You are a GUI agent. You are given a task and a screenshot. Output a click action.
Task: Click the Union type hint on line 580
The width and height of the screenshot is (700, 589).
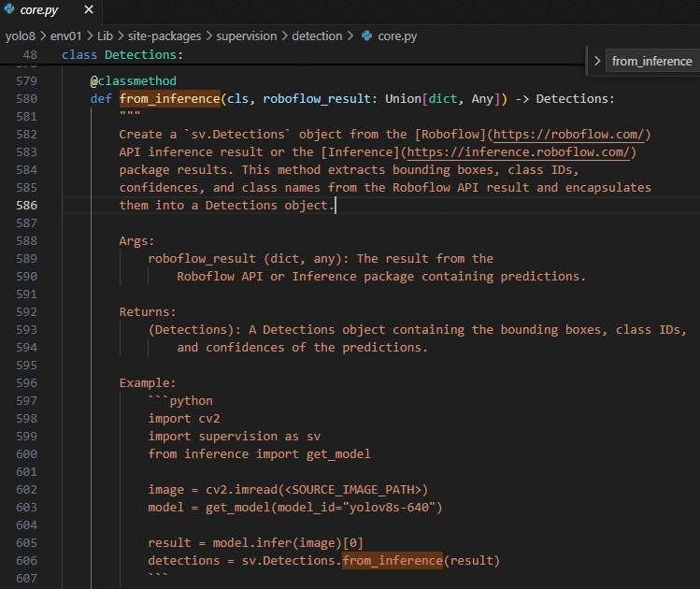[x=403, y=99]
